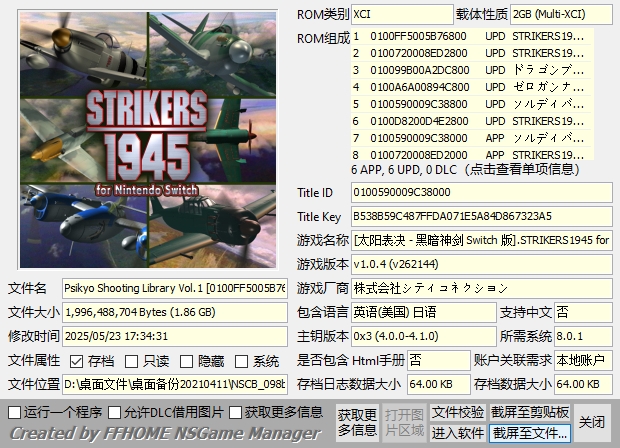The height and width of the screenshot is (448, 620).
Task: Click the 文件校验 button
Action: coord(457,412)
